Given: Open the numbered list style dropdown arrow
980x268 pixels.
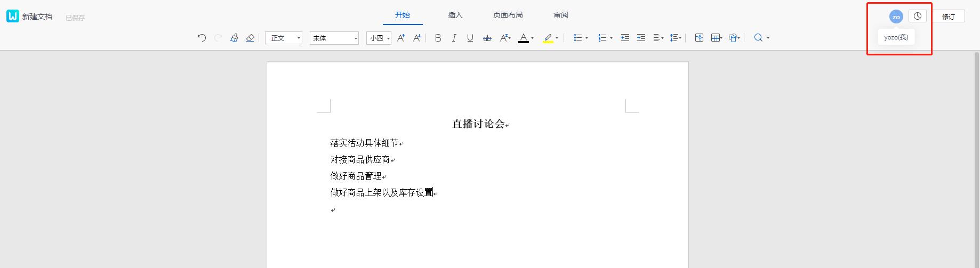Looking at the screenshot, I should coord(611,38).
